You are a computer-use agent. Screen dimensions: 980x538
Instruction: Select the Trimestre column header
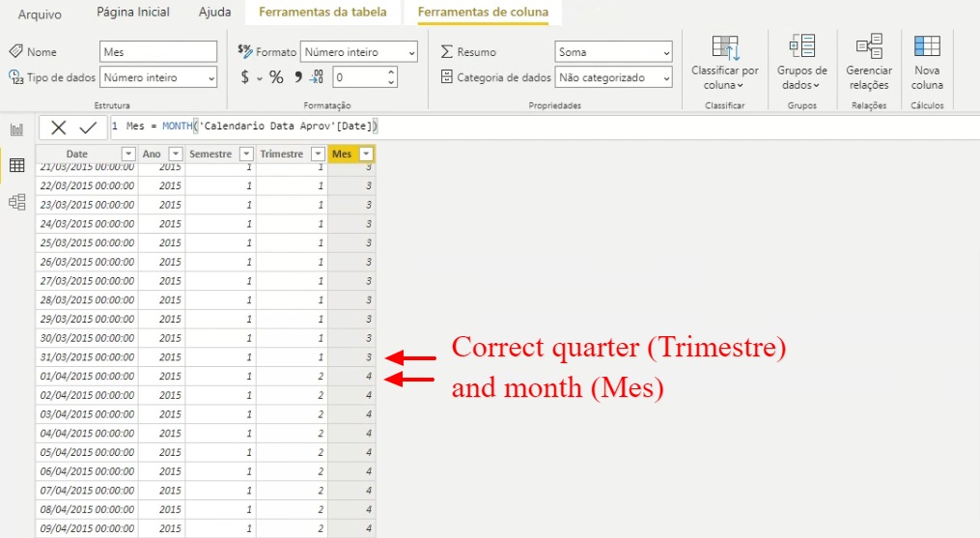pos(281,154)
